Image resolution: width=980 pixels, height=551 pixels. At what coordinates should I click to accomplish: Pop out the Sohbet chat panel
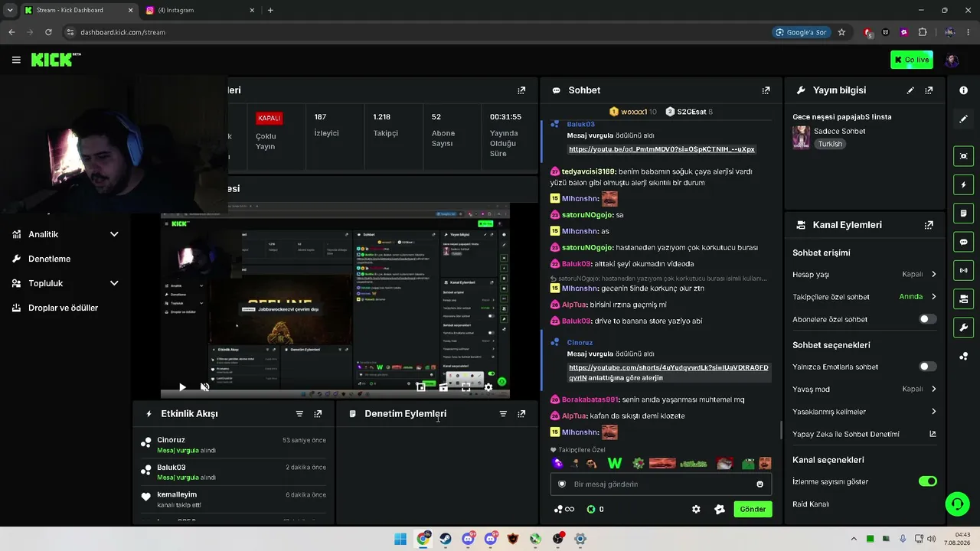766,90
